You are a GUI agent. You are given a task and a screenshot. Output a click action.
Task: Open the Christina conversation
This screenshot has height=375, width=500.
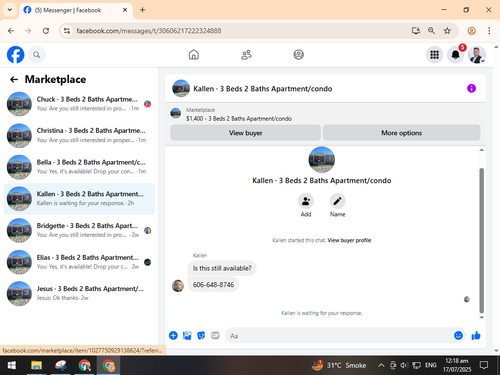[79, 135]
